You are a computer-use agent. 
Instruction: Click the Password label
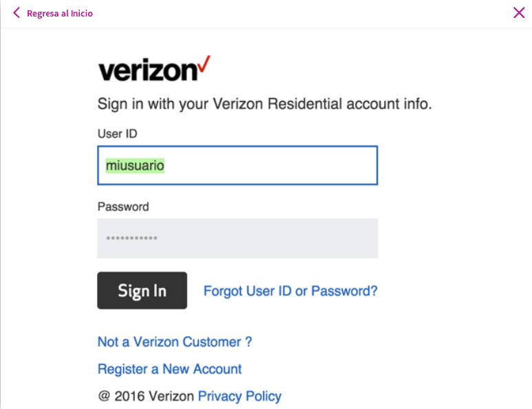pyautogui.click(x=123, y=207)
